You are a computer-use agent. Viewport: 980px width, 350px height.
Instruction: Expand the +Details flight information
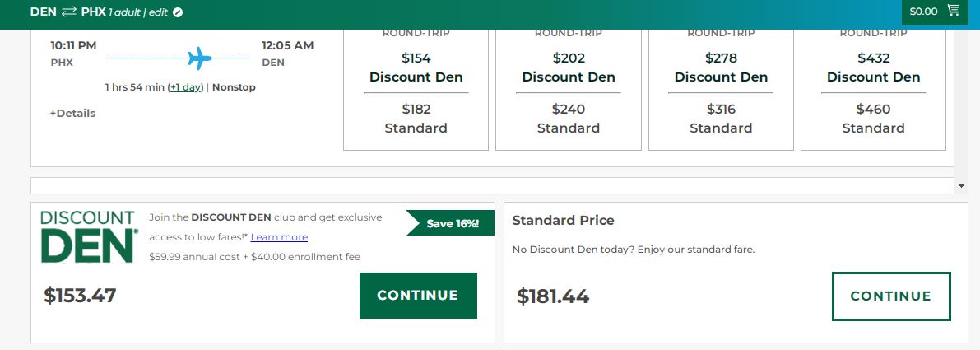coord(72,114)
